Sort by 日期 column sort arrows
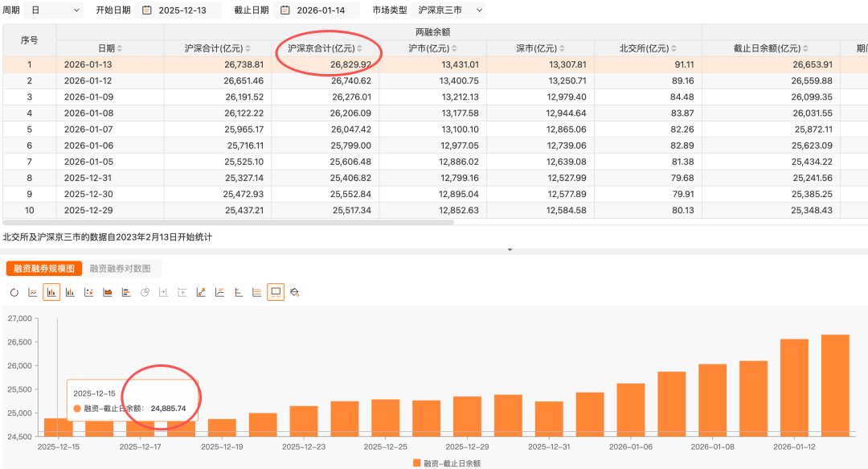The width and height of the screenshot is (868, 469). pos(120,49)
